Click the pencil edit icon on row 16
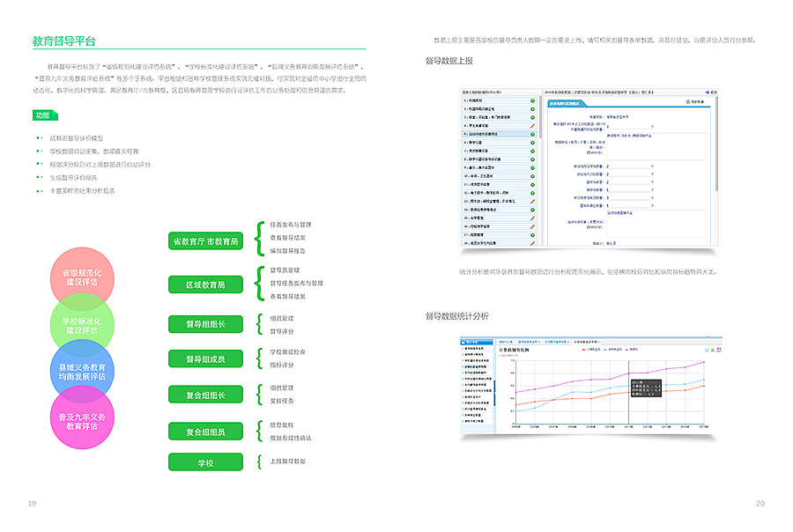Viewport: 793px width, 532px height. point(532,226)
